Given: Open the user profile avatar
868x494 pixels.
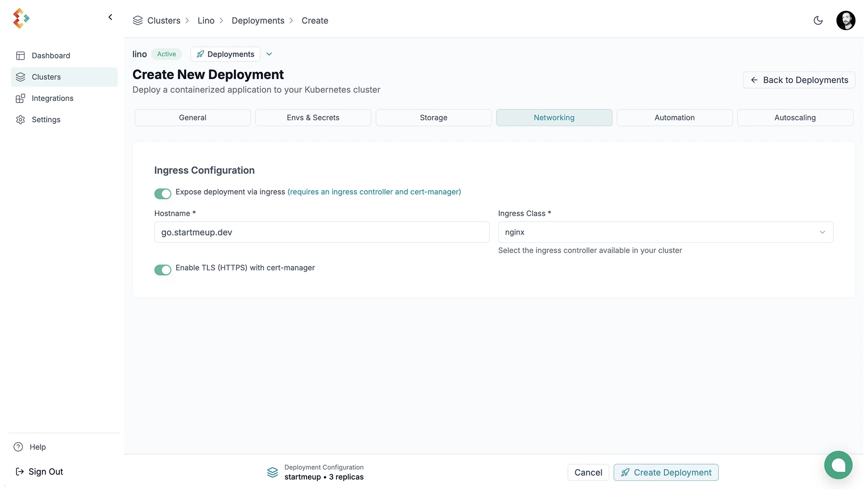Looking at the screenshot, I should (845, 20).
